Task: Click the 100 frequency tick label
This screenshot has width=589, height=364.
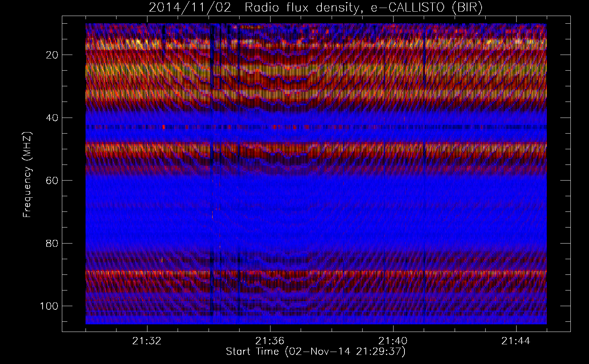Action: point(49,306)
